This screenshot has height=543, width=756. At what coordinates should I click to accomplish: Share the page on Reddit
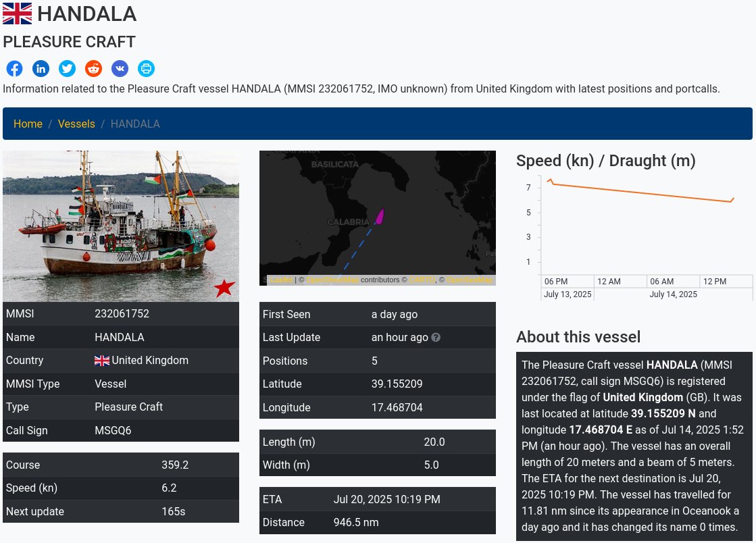93,68
